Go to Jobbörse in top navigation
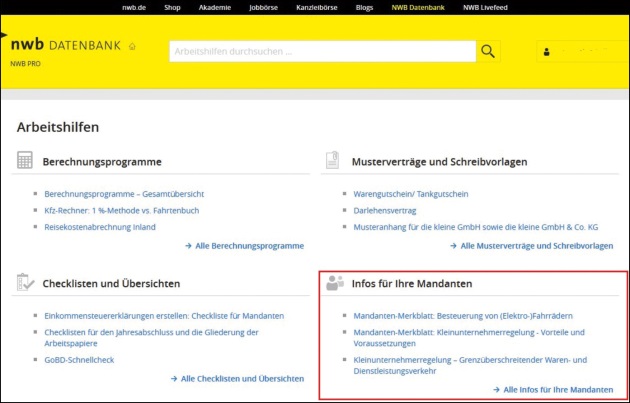 (264, 8)
